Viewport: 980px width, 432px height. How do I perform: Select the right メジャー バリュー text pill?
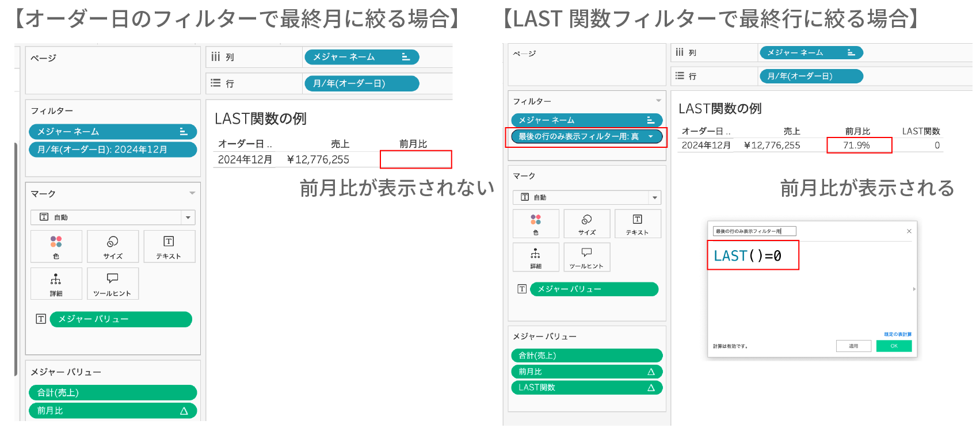coord(594,289)
